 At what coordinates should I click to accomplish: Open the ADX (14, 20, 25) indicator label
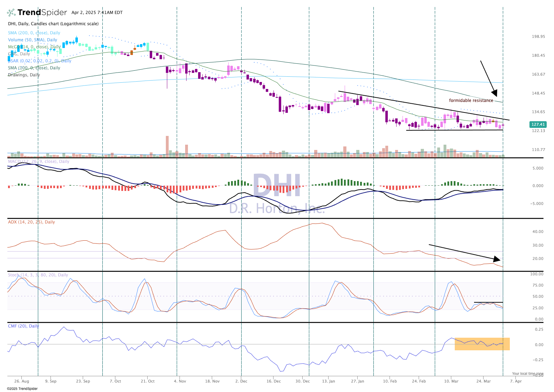31,222
